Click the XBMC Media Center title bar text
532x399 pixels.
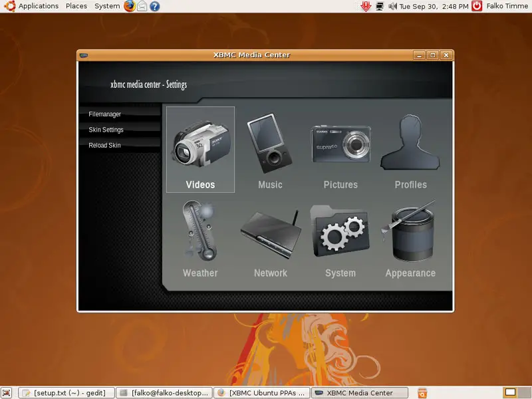252,55
